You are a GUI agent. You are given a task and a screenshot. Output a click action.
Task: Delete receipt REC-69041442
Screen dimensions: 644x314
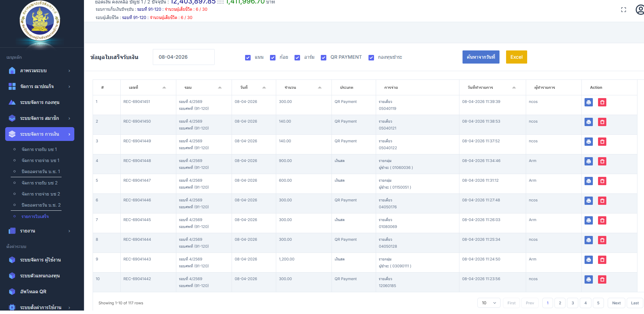602,279
